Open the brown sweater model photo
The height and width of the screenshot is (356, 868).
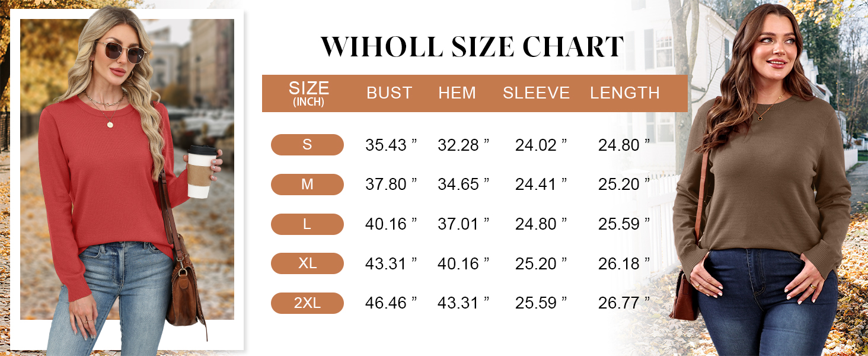765,178
